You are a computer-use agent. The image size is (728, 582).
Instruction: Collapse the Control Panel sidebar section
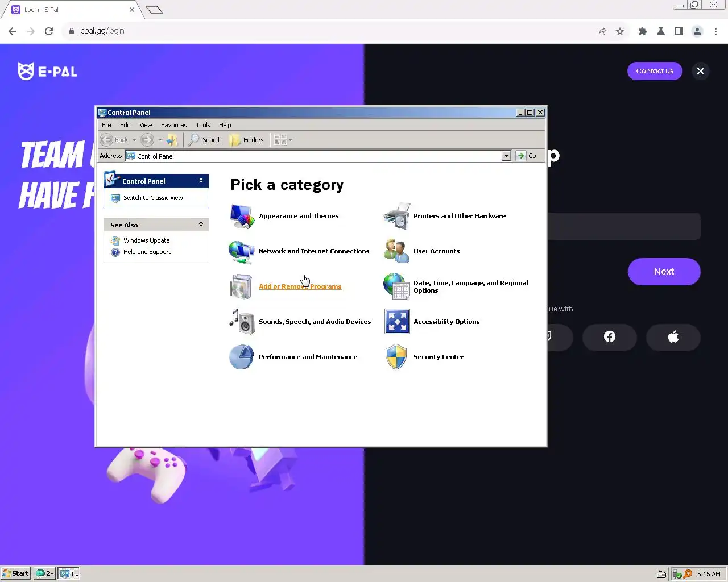(x=201, y=181)
